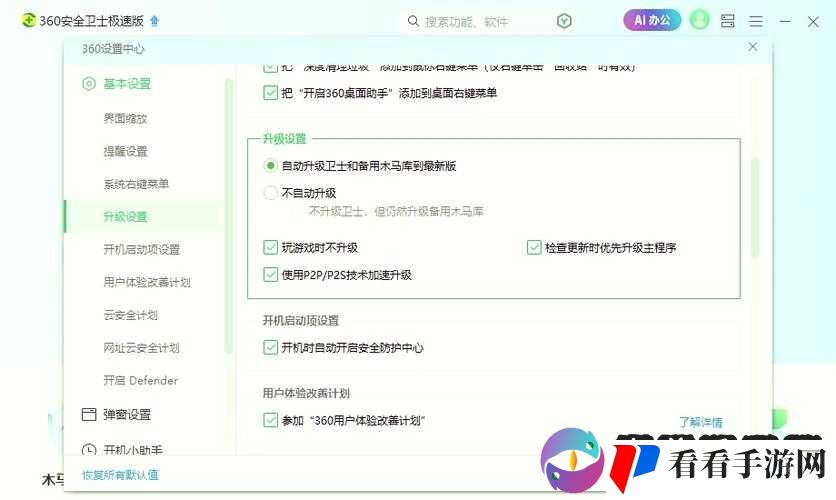
Task: Select 开机启动项设置 in sidebar
Action: tap(141, 249)
